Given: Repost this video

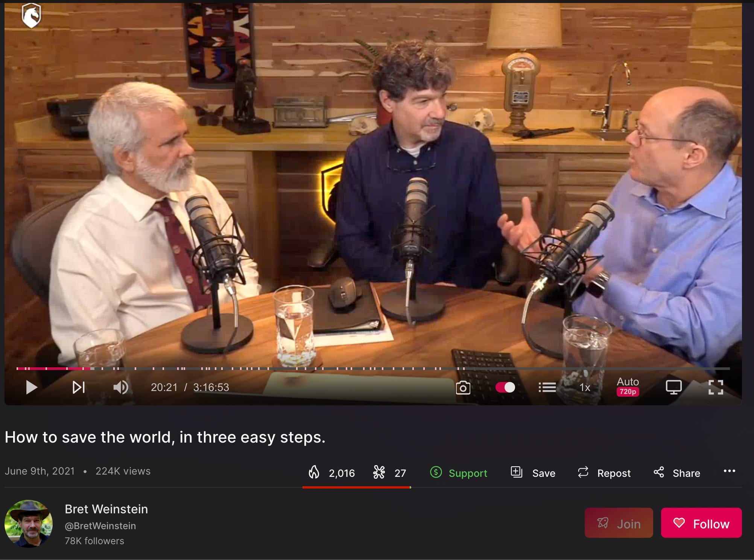Looking at the screenshot, I should click(x=604, y=473).
